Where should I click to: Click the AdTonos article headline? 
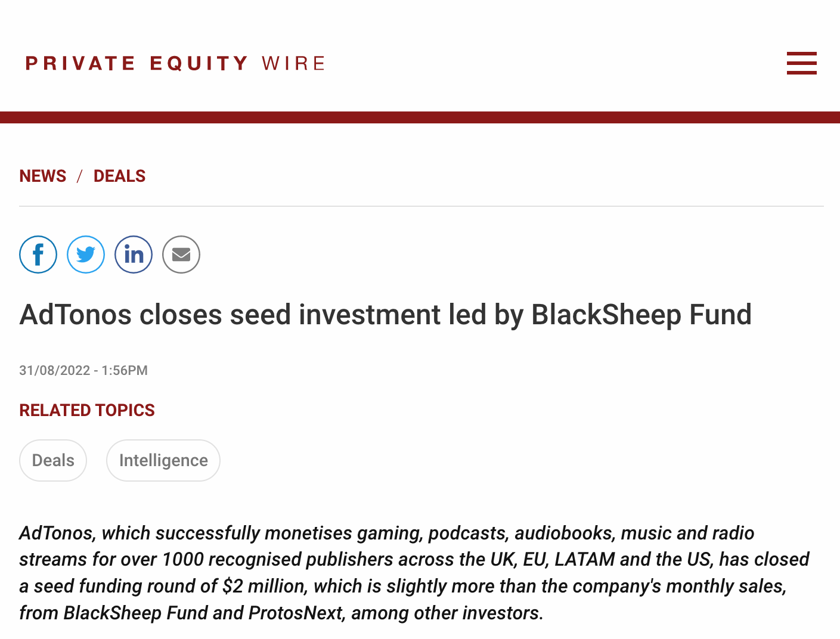click(385, 314)
